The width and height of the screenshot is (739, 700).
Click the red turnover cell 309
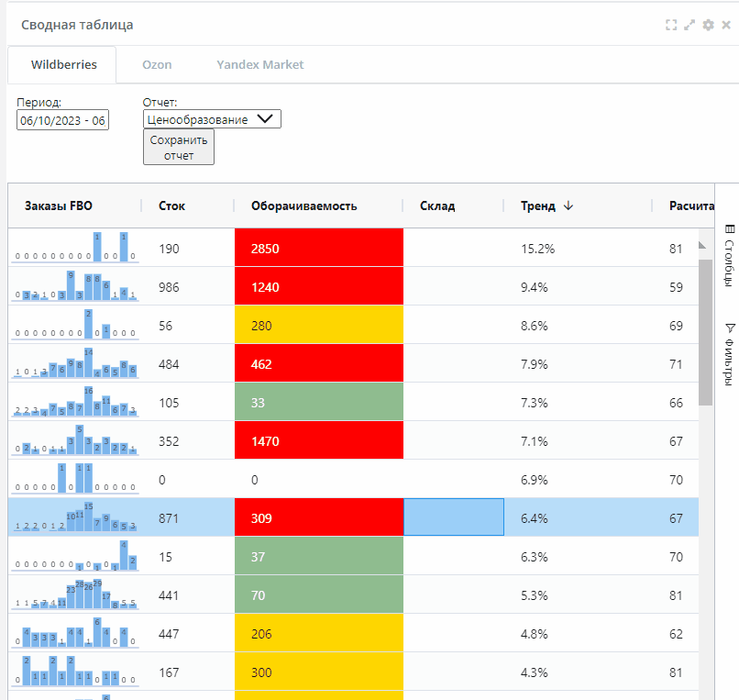tap(319, 517)
